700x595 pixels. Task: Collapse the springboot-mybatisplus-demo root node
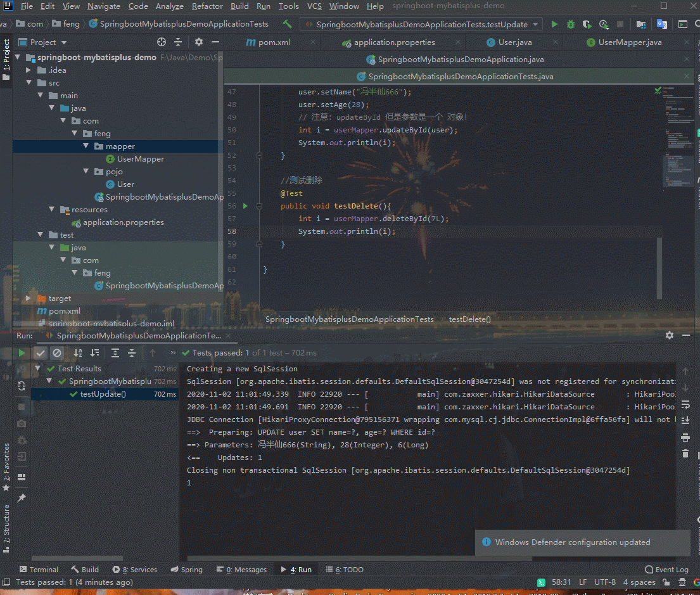tap(18, 57)
